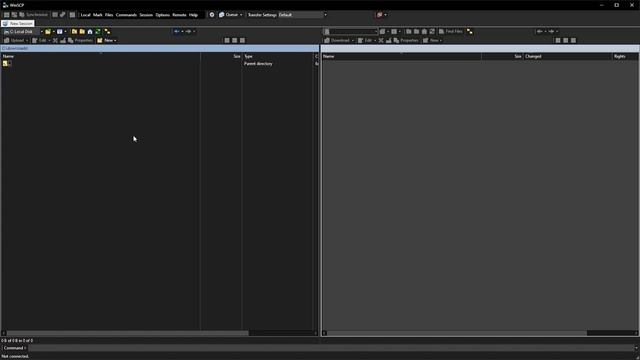Click local panel rename icon
This screenshot has width=640, height=360.
[x=63, y=40]
